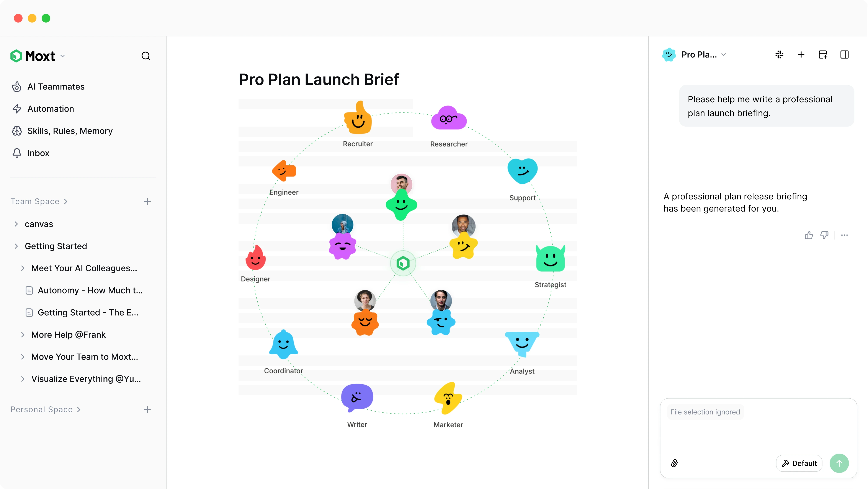The width and height of the screenshot is (868, 489).
Task: Click the search magnifier icon in sidebar
Action: 145,56
